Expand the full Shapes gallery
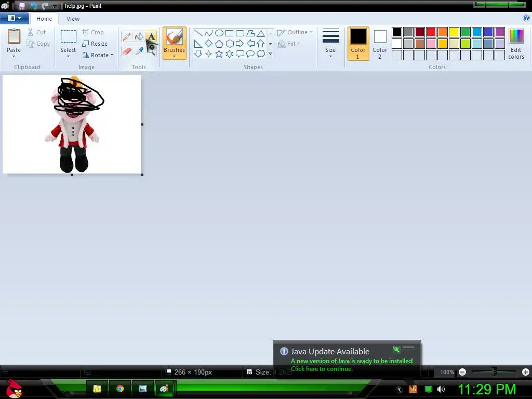 tap(270, 54)
